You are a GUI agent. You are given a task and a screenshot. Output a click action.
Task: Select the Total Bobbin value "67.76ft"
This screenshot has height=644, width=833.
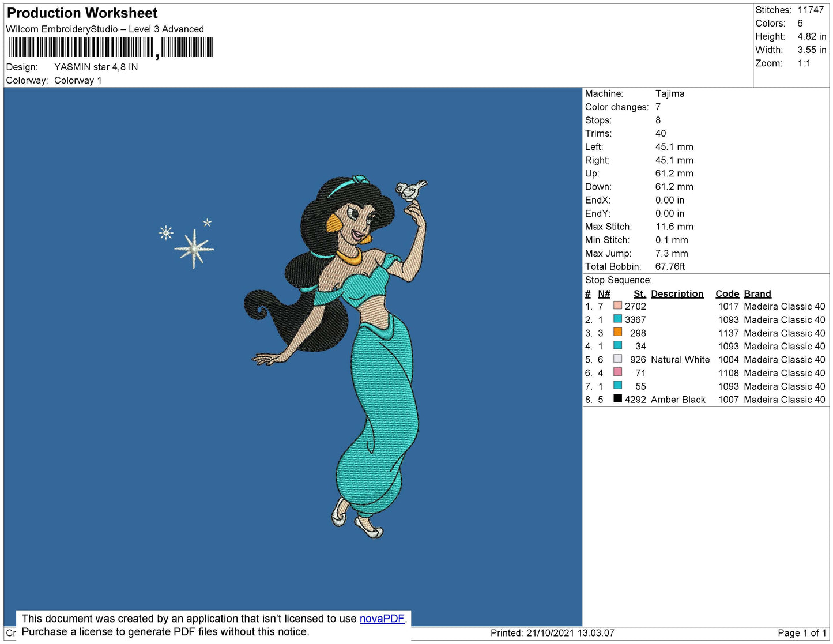670,266
